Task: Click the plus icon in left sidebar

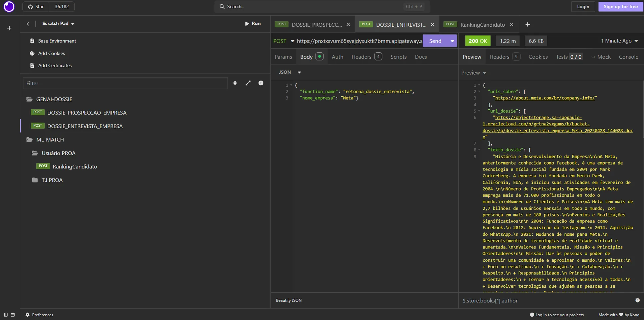Action: point(9,28)
